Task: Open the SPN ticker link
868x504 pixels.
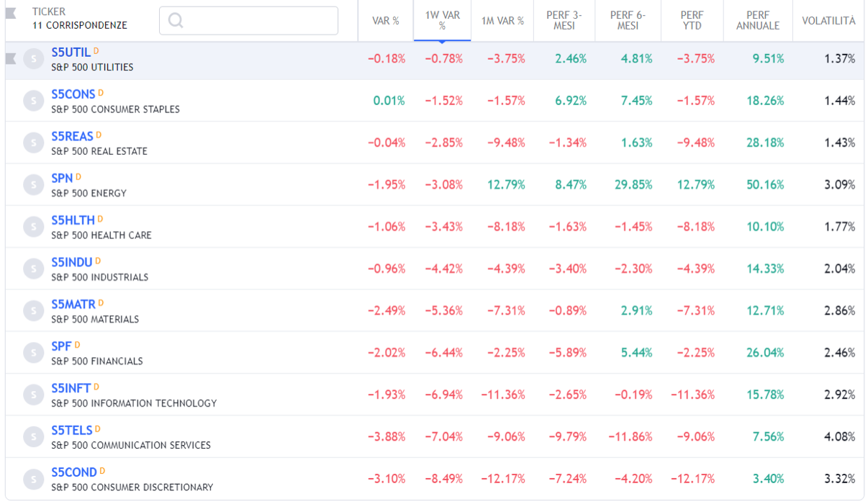Action: (x=62, y=178)
